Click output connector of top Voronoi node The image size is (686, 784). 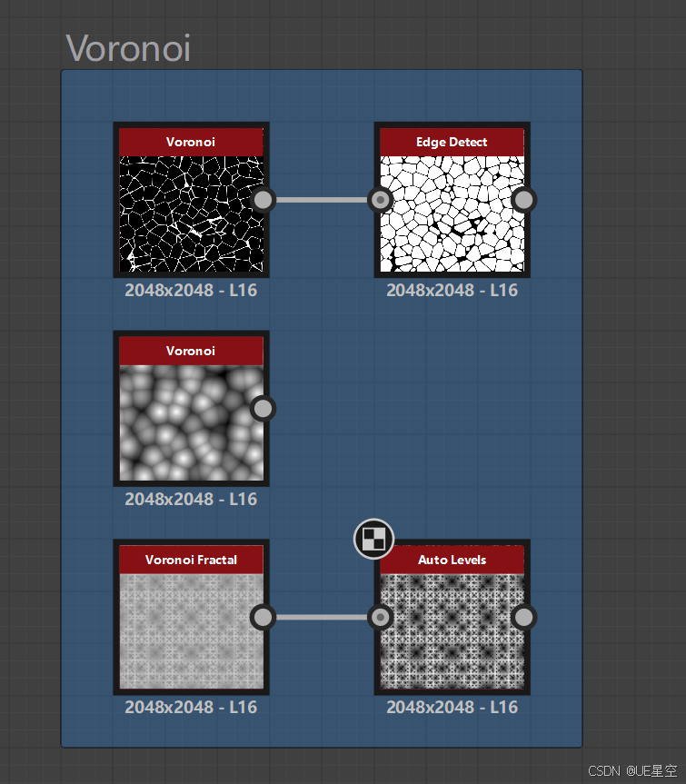point(263,200)
